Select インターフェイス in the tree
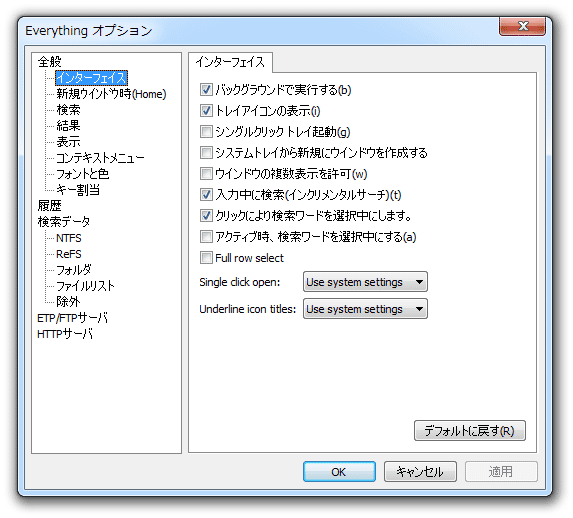Viewport: 573px width, 518px height. coord(91,78)
